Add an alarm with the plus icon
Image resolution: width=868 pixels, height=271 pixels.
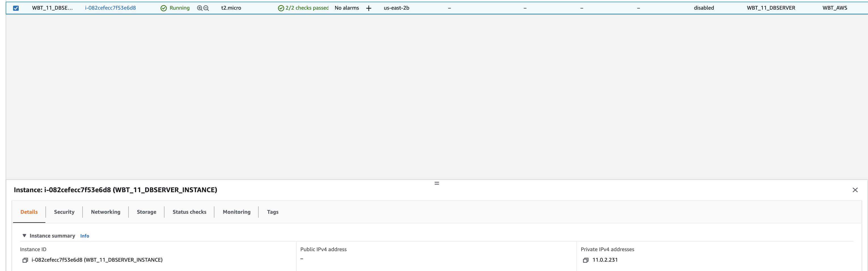369,8
